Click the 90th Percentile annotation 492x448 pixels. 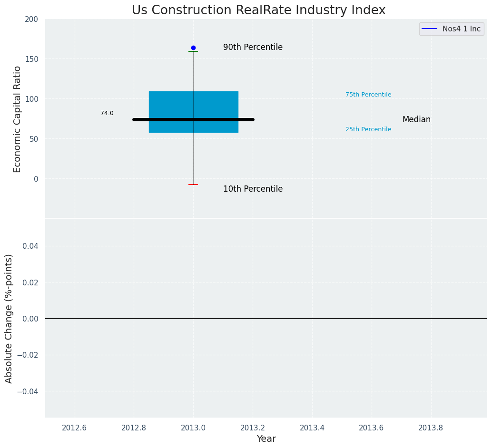coord(253,47)
